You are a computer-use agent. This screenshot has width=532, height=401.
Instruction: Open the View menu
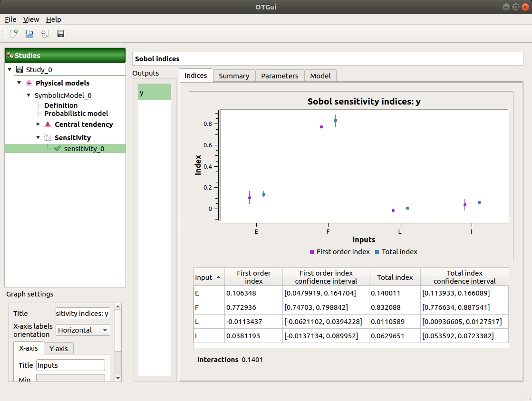pos(31,19)
